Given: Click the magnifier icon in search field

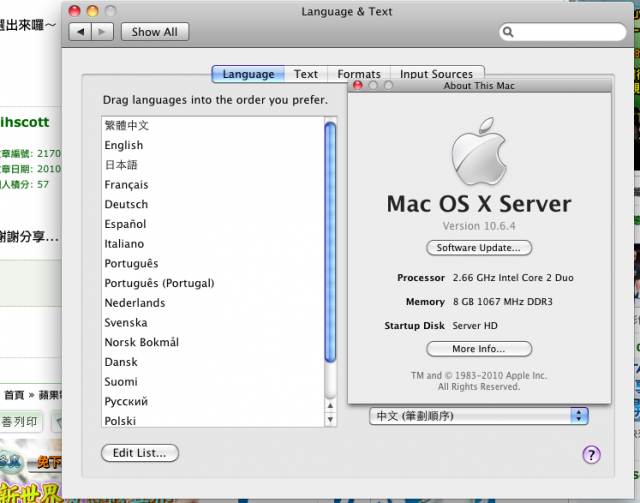Looking at the screenshot, I should click(x=508, y=32).
